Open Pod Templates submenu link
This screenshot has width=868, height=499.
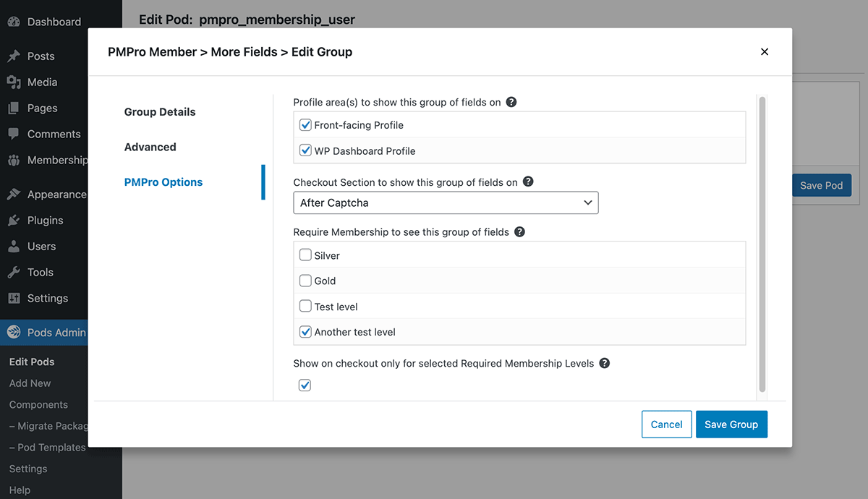pos(48,448)
